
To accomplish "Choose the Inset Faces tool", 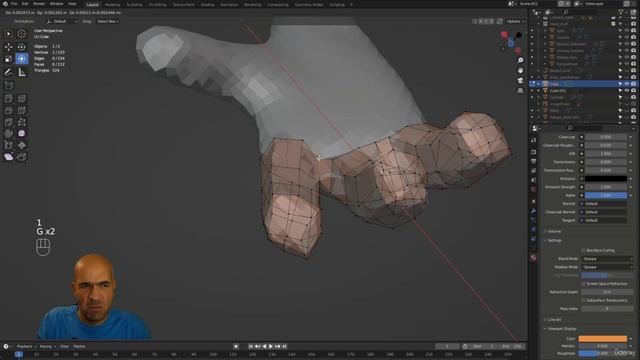I will pos(22,98).
